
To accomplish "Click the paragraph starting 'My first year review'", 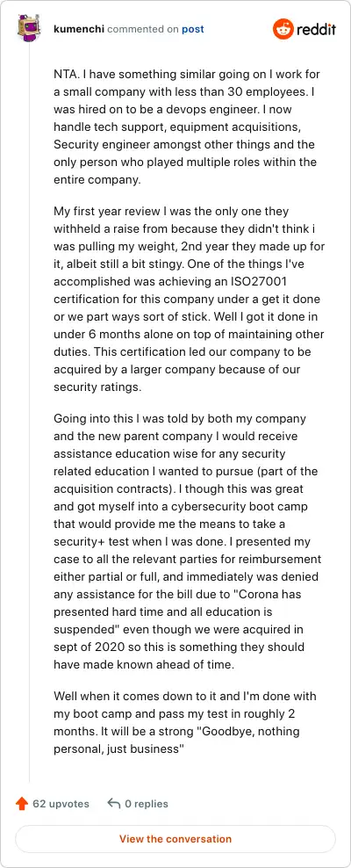I will [x=189, y=300].
